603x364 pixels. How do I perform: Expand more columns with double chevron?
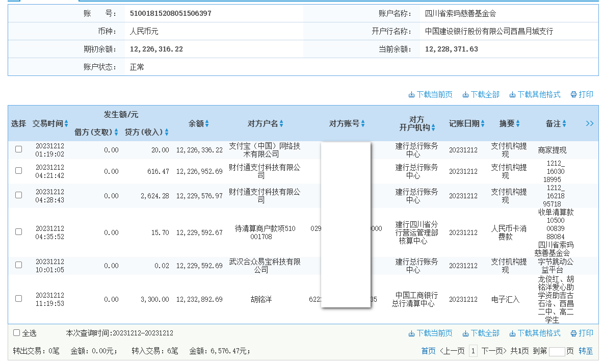[590, 123]
